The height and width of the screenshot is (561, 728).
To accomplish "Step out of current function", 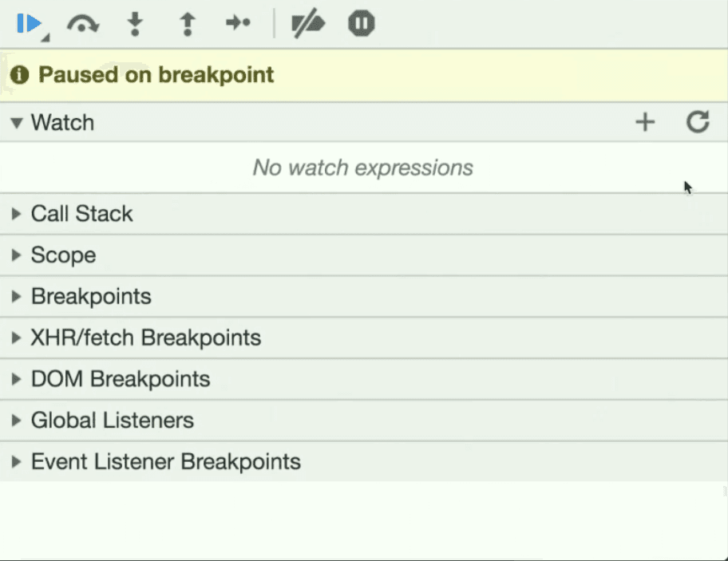I will coord(188,24).
